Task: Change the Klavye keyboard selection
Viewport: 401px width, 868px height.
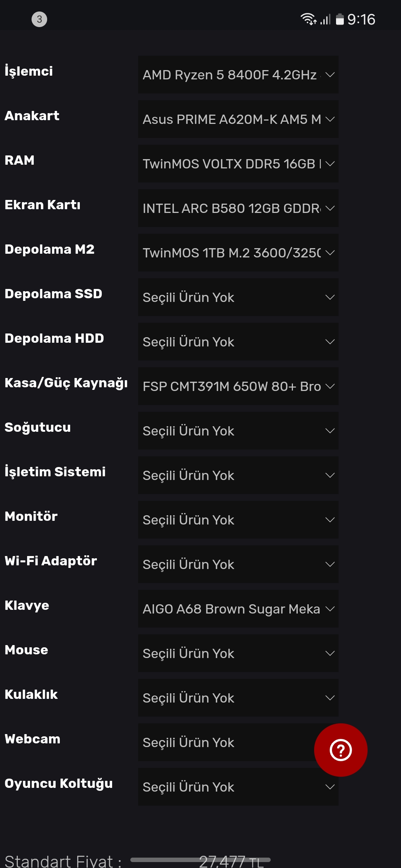Action: pyautogui.click(x=238, y=609)
